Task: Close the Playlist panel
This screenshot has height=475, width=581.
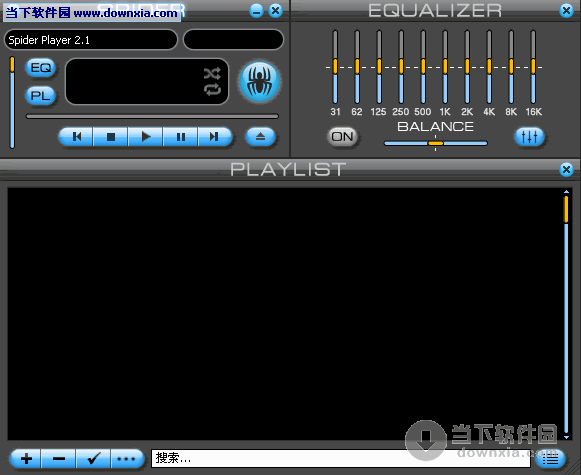Action: point(566,170)
